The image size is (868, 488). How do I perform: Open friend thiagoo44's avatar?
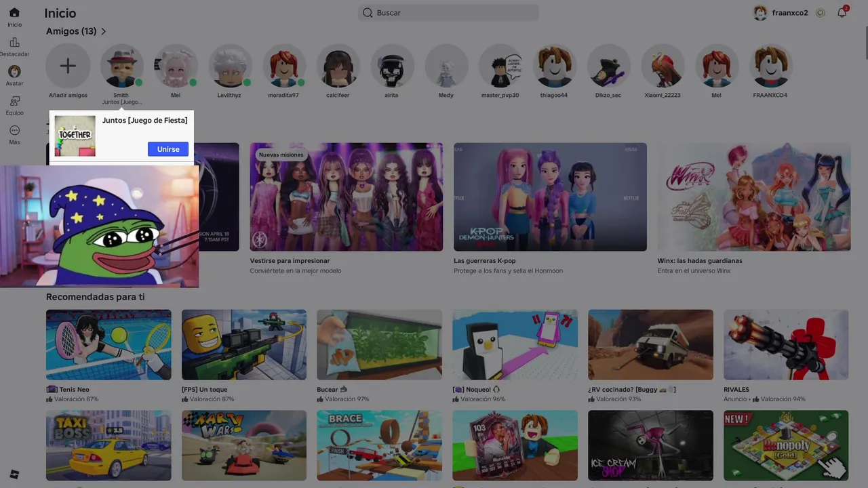point(555,66)
